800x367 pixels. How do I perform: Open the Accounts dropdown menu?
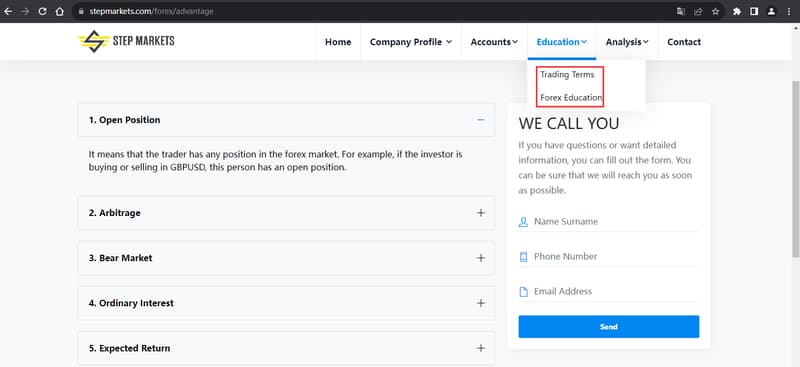[x=494, y=42]
